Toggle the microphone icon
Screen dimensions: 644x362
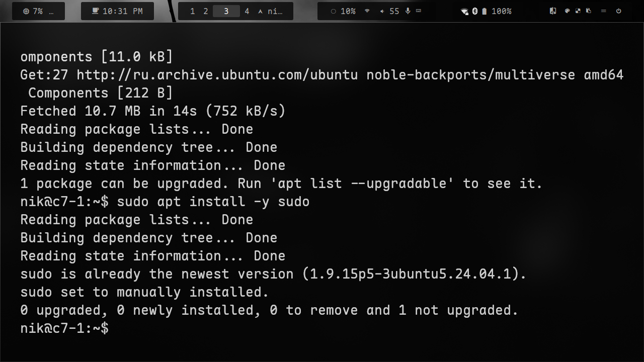click(408, 11)
